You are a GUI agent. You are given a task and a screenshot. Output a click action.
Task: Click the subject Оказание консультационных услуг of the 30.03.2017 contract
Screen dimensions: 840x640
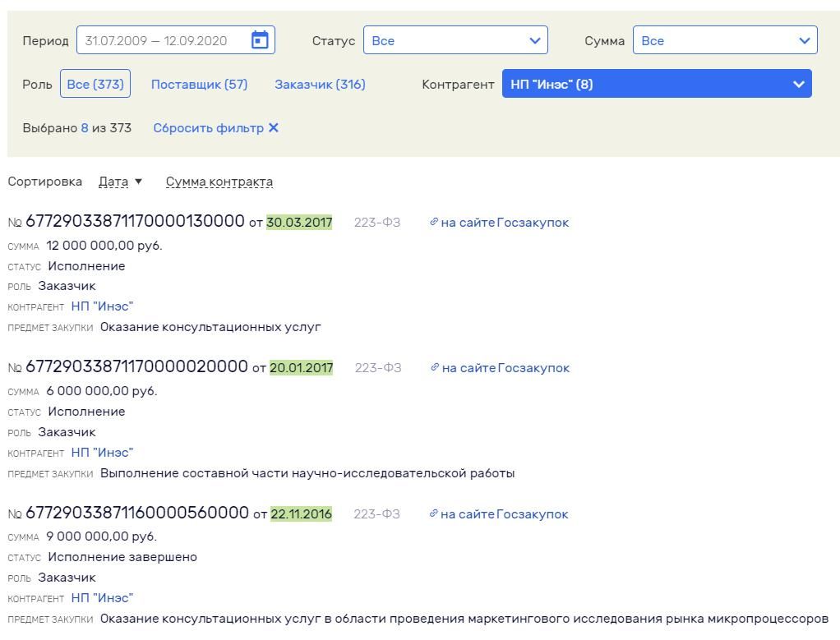210,327
